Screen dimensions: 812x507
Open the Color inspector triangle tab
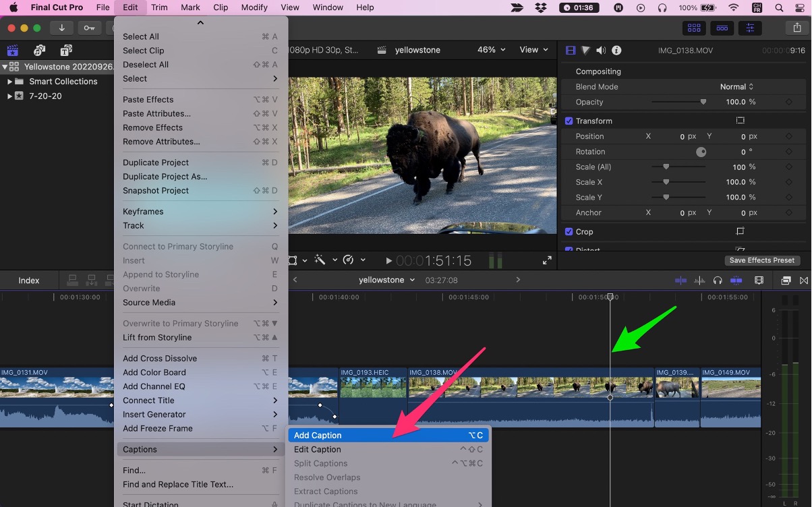tap(585, 51)
